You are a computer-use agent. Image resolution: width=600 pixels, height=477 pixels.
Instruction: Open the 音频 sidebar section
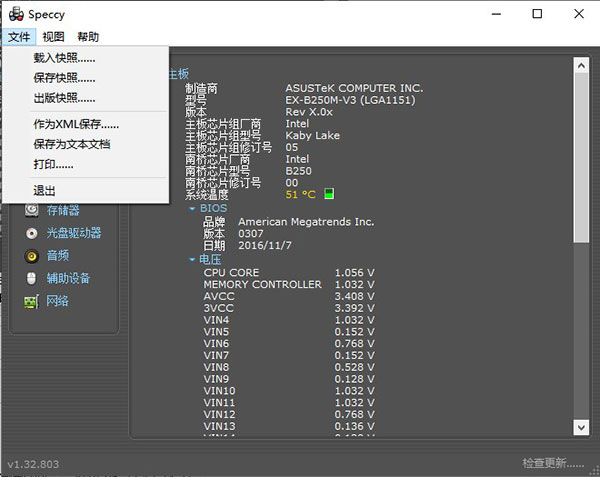(x=58, y=256)
